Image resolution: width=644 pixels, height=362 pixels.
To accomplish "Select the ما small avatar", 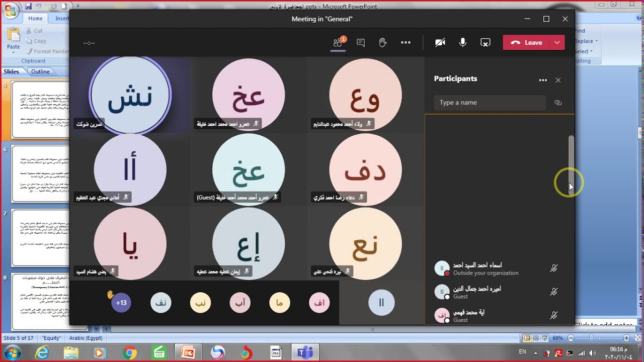I will [280, 303].
